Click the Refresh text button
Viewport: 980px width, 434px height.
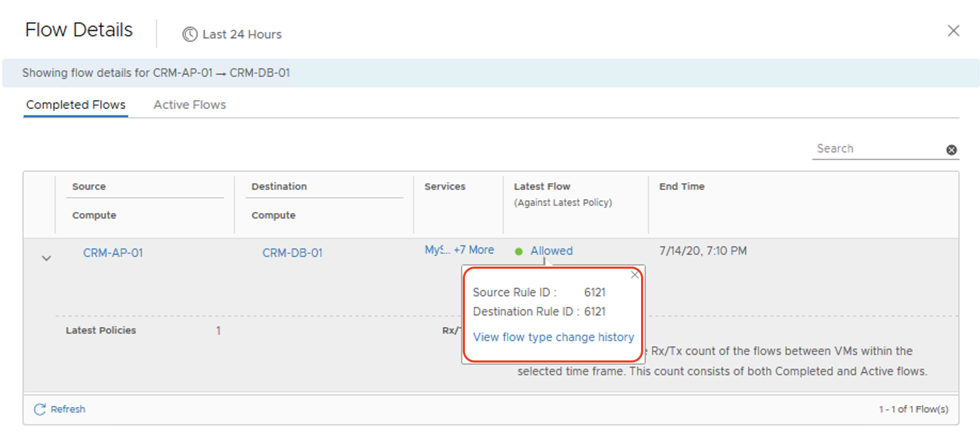click(x=68, y=409)
